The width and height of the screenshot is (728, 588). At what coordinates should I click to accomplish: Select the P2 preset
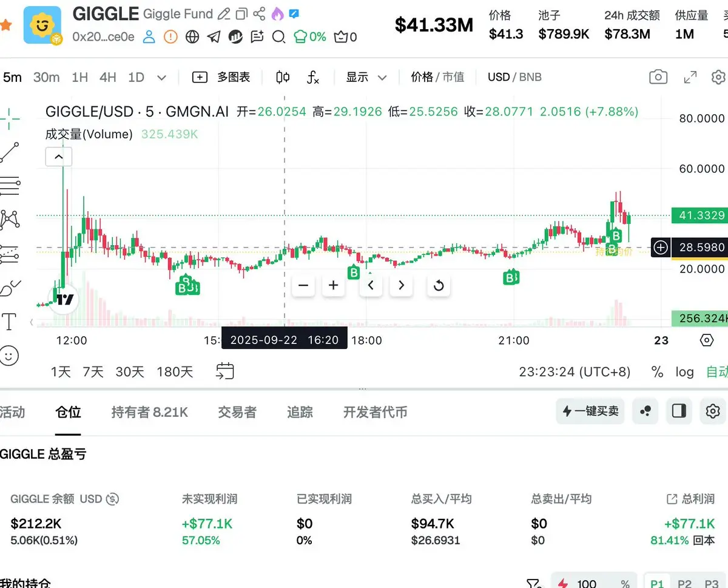coord(684,583)
